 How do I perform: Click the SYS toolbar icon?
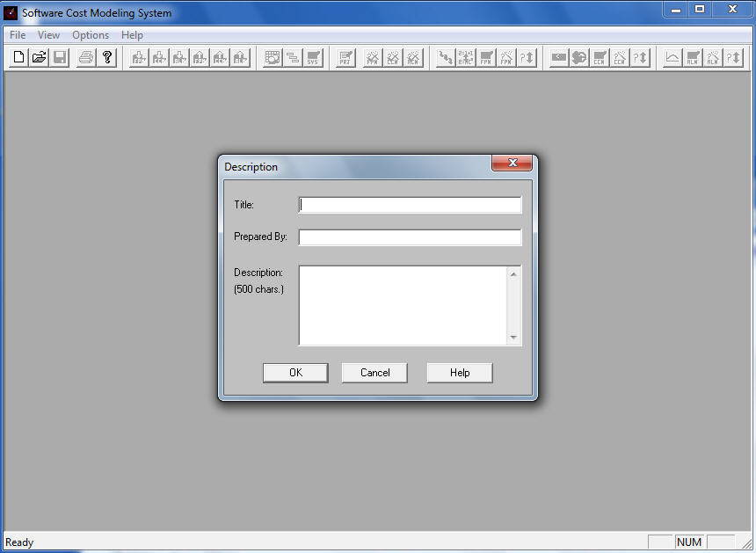(313, 57)
